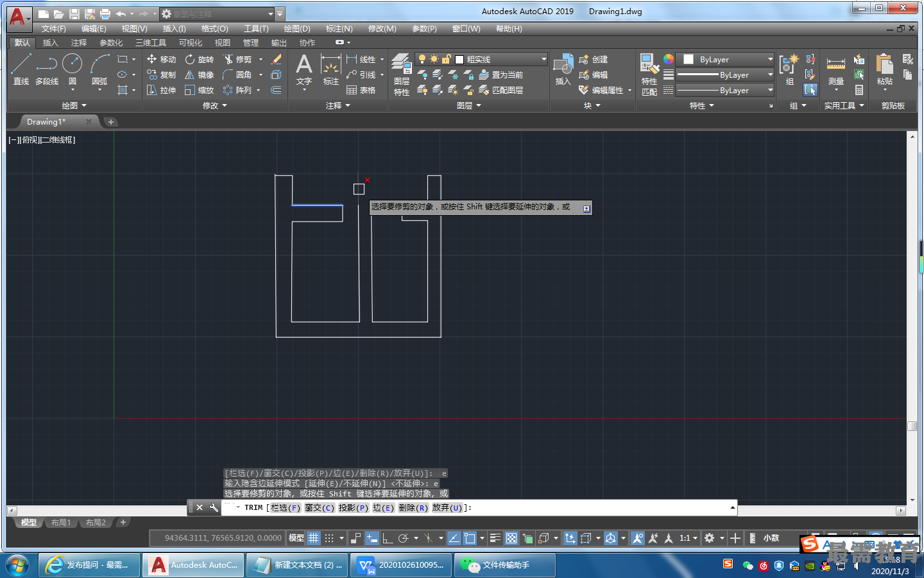This screenshot has height=578, width=924.
Task: Click the 圆角 (Fillet) tool
Action: (x=237, y=74)
